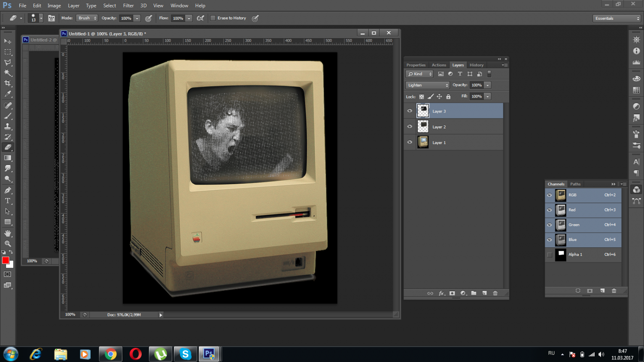Select the Crop tool
The image size is (644, 362).
(x=8, y=83)
